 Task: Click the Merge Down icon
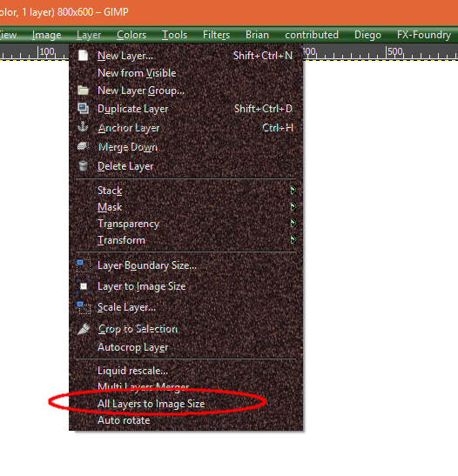tap(84, 146)
